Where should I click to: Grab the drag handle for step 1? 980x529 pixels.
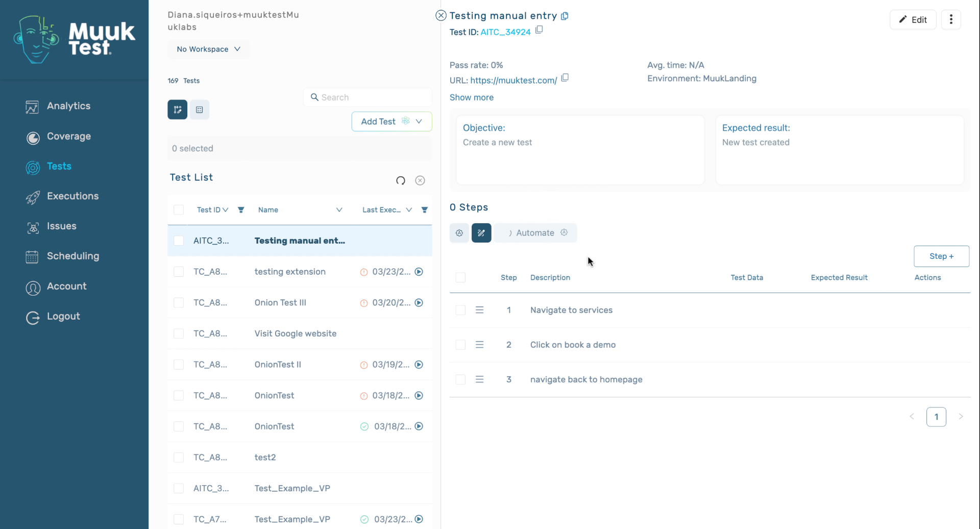pyautogui.click(x=480, y=310)
